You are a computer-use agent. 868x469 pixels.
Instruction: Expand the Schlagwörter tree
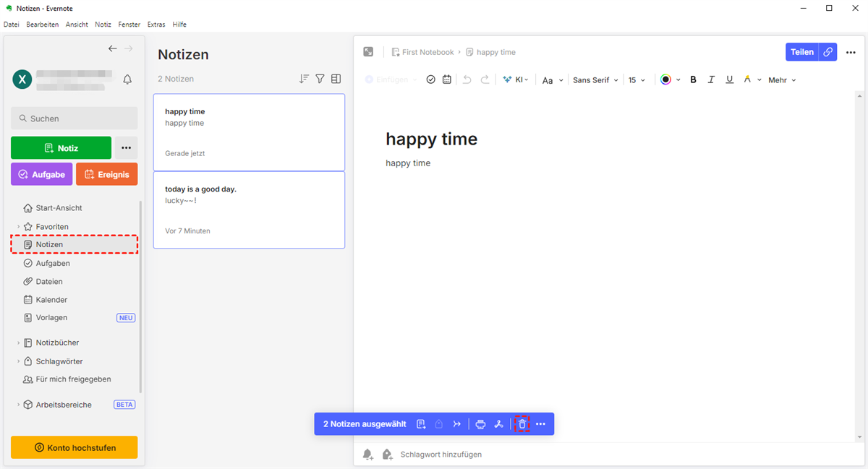point(18,361)
